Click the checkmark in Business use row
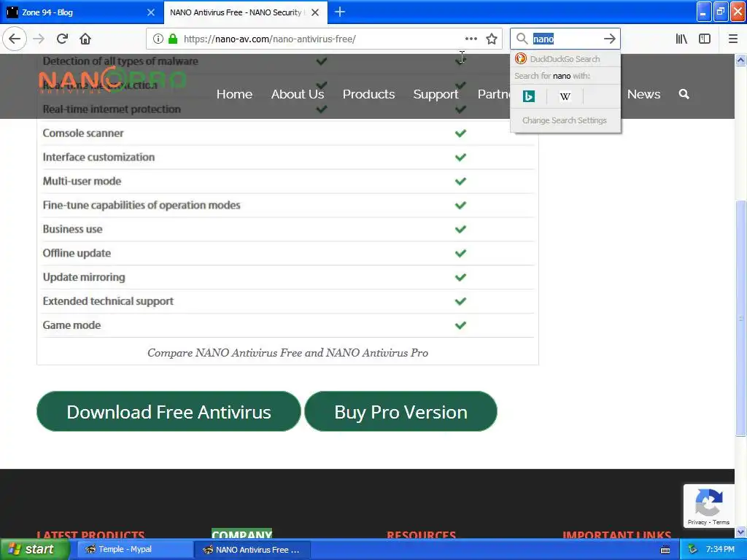Screen dimensions: 747x560 tap(460, 229)
